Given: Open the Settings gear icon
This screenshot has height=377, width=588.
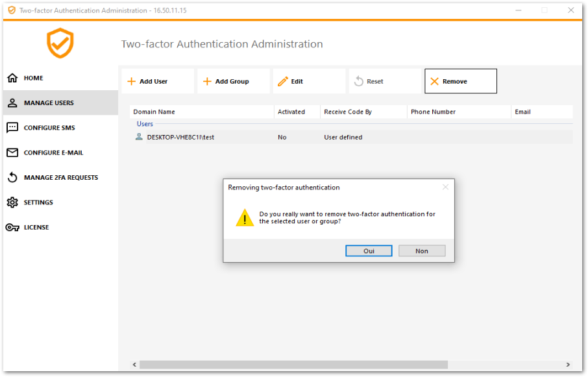Looking at the screenshot, I should pyautogui.click(x=14, y=202).
